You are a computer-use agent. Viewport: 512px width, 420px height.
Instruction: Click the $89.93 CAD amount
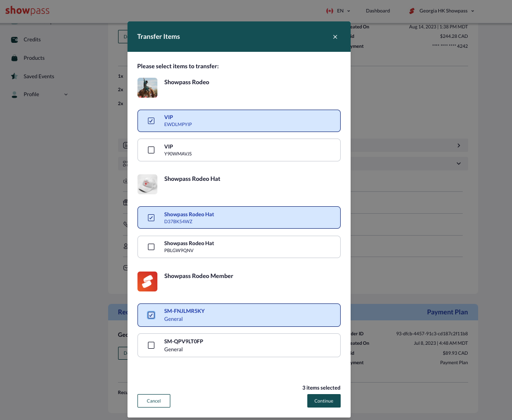click(455, 353)
